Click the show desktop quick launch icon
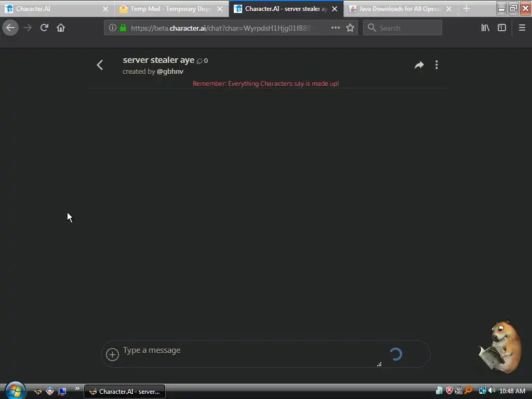 click(x=62, y=392)
